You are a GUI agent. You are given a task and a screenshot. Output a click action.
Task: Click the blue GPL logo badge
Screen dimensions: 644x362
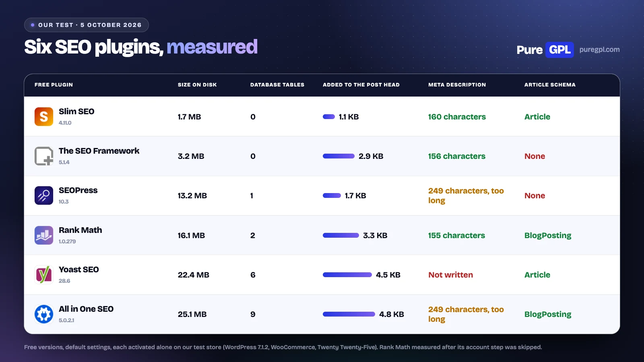pyautogui.click(x=559, y=49)
